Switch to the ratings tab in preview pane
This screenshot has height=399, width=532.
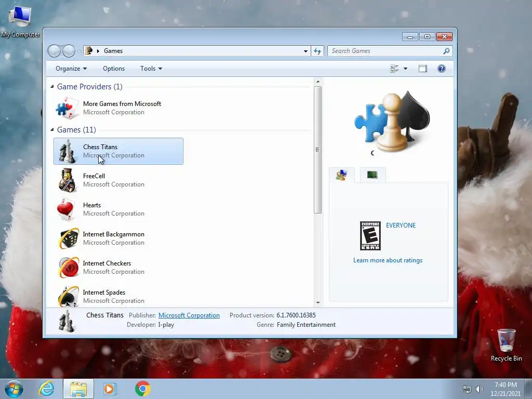342,175
